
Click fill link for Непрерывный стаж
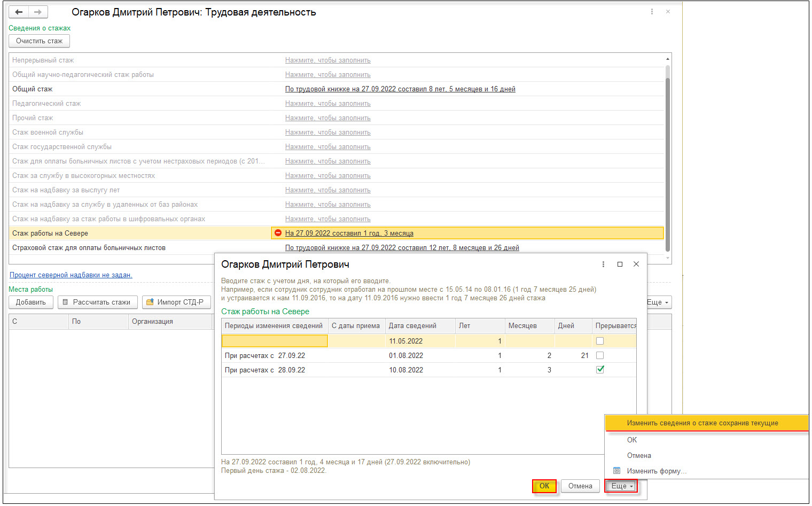[327, 60]
